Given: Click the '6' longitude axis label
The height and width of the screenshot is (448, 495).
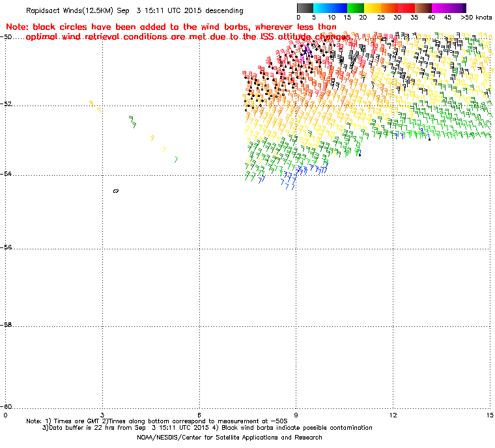Looking at the screenshot, I should coord(199,415).
